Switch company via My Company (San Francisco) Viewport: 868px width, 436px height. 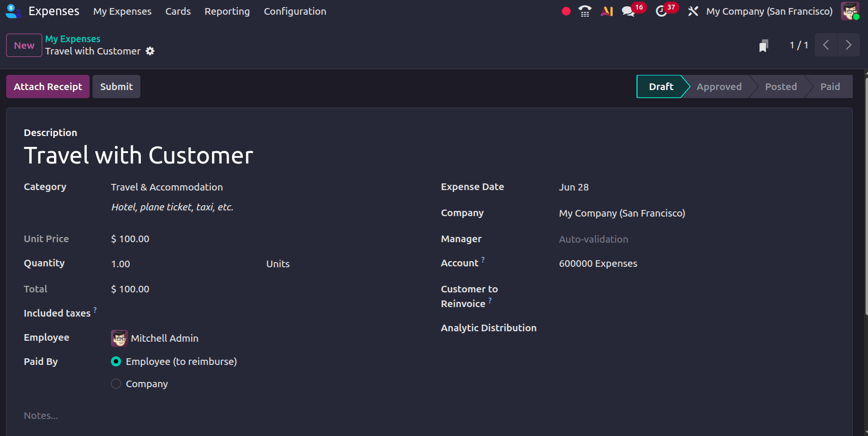pos(769,11)
